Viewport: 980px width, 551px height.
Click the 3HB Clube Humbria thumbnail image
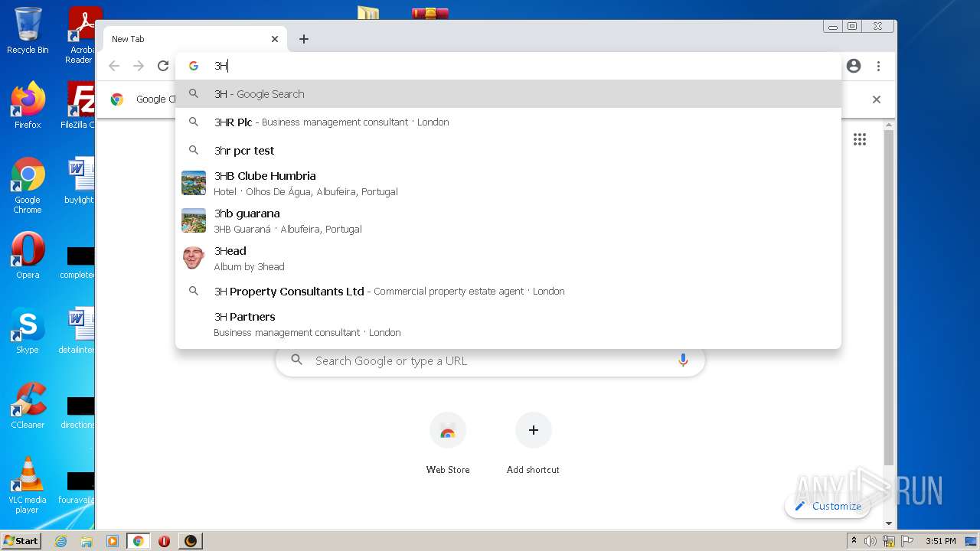(194, 183)
